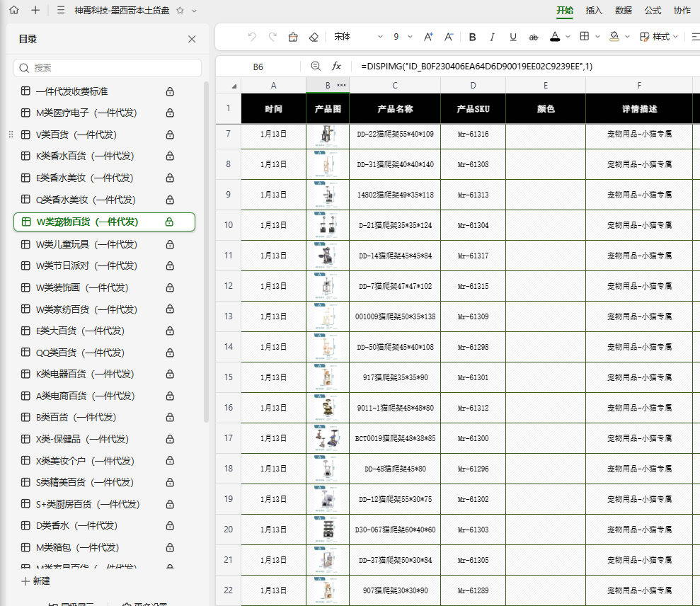Click the DISPIMG formula bar text
Image resolution: width=700 pixels, height=606 pixels.
(477, 67)
